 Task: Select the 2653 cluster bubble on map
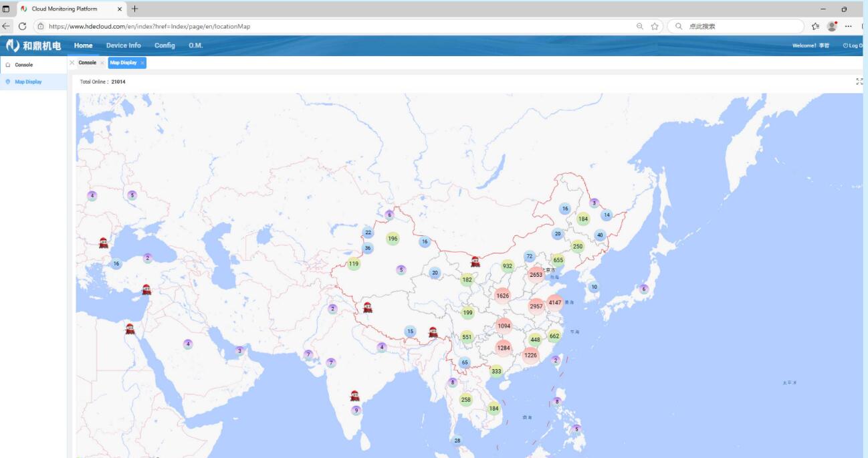(x=536, y=275)
